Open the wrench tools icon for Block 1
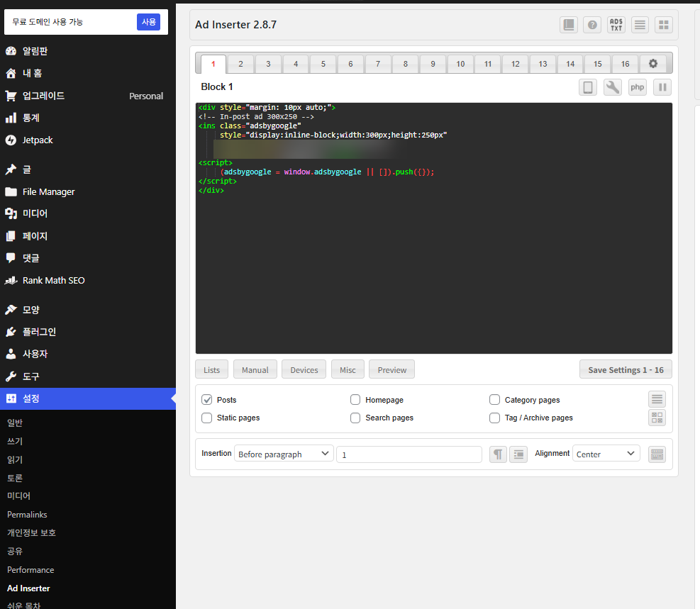This screenshot has height=609, width=700. point(613,87)
